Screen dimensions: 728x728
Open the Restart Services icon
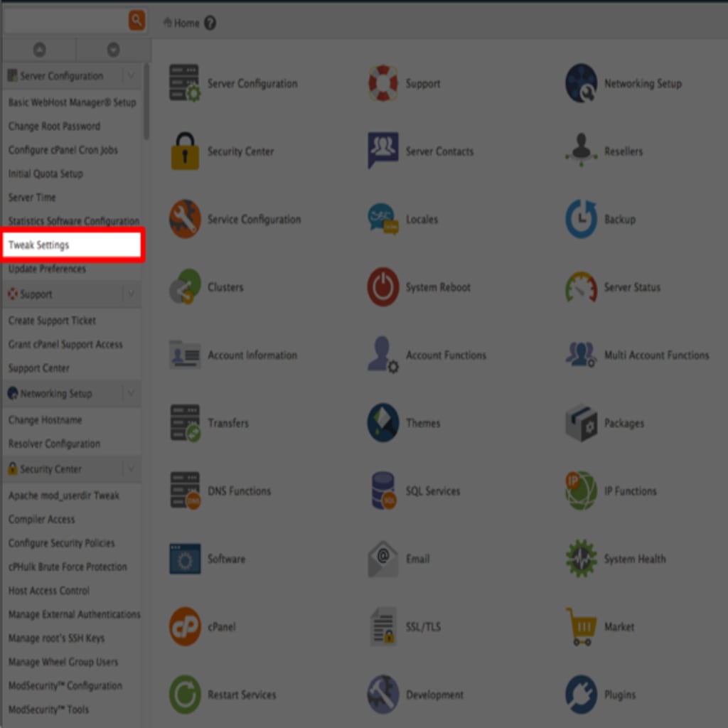[x=185, y=695]
